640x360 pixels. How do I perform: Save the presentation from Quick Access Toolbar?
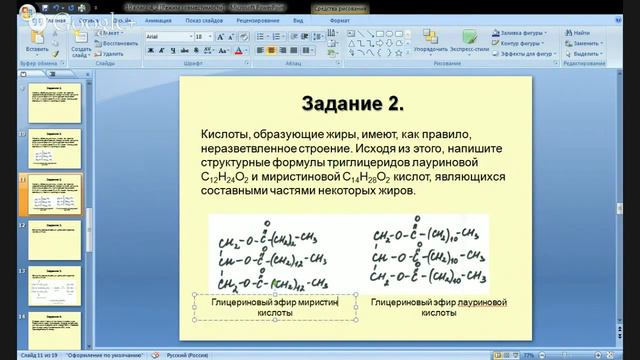45,8
